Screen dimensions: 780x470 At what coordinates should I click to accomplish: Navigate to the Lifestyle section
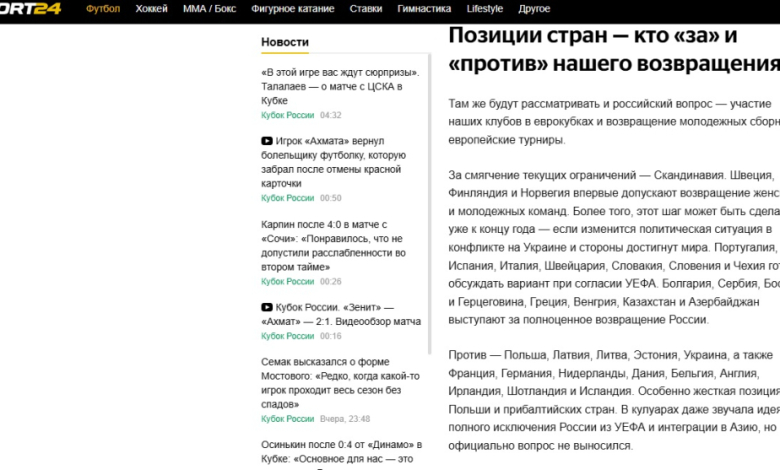click(x=485, y=9)
